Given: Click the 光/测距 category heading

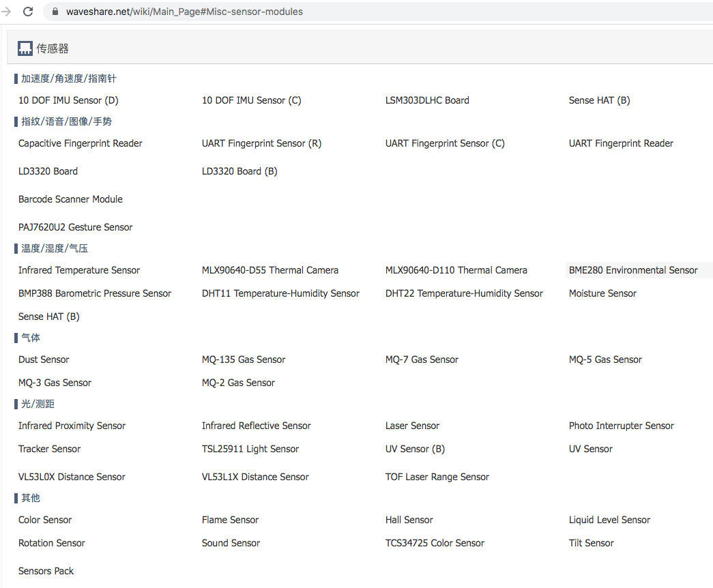Looking at the screenshot, I should coord(38,404).
